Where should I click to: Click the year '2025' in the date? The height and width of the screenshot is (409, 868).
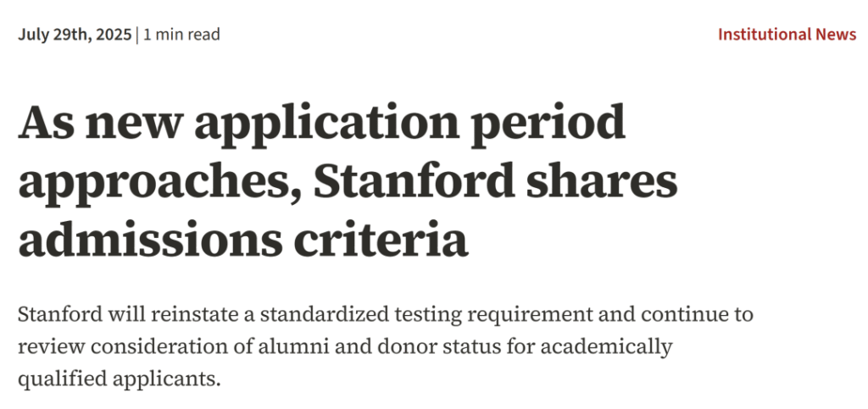114,35
